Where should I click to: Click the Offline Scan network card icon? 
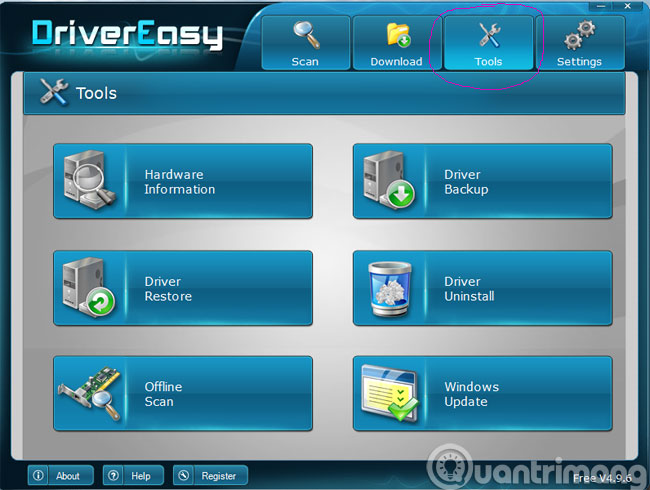[90, 393]
